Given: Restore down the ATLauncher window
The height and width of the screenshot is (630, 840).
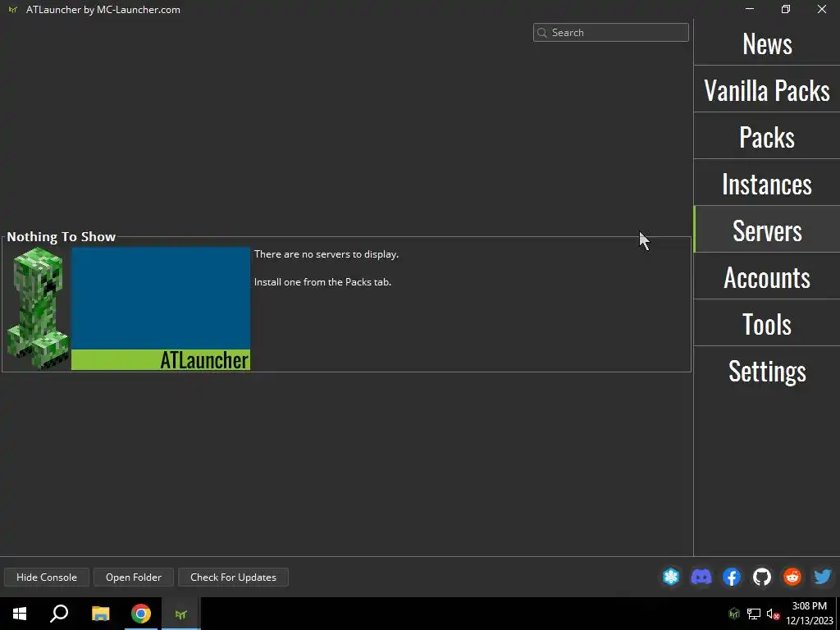Looking at the screenshot, I should [785, 9].
